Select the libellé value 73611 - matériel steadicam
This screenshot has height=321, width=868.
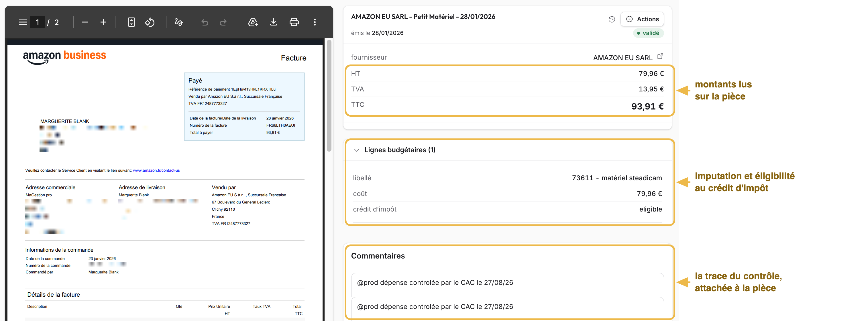click(617, 178)
